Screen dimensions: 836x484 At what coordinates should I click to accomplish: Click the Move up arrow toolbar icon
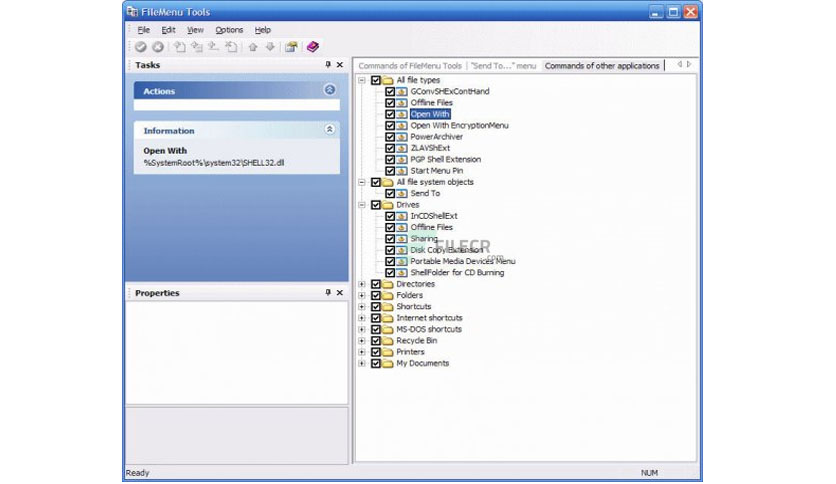[x=253, y=47]
